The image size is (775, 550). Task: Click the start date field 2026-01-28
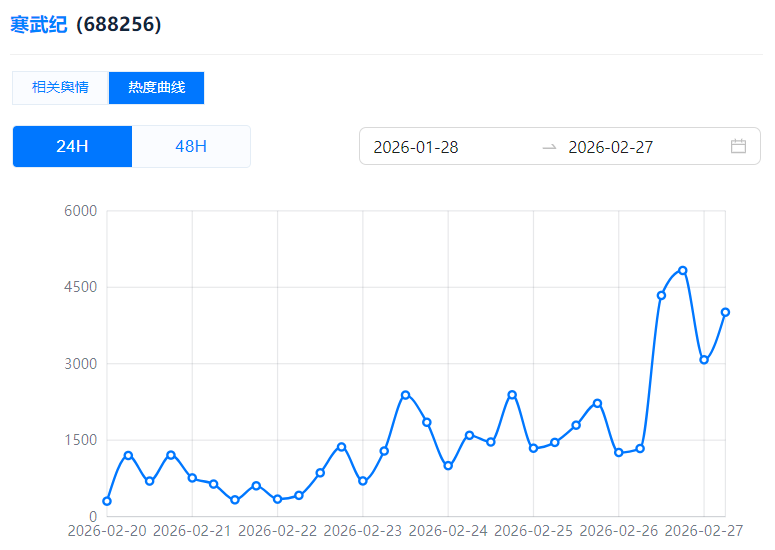pos(416,147)
